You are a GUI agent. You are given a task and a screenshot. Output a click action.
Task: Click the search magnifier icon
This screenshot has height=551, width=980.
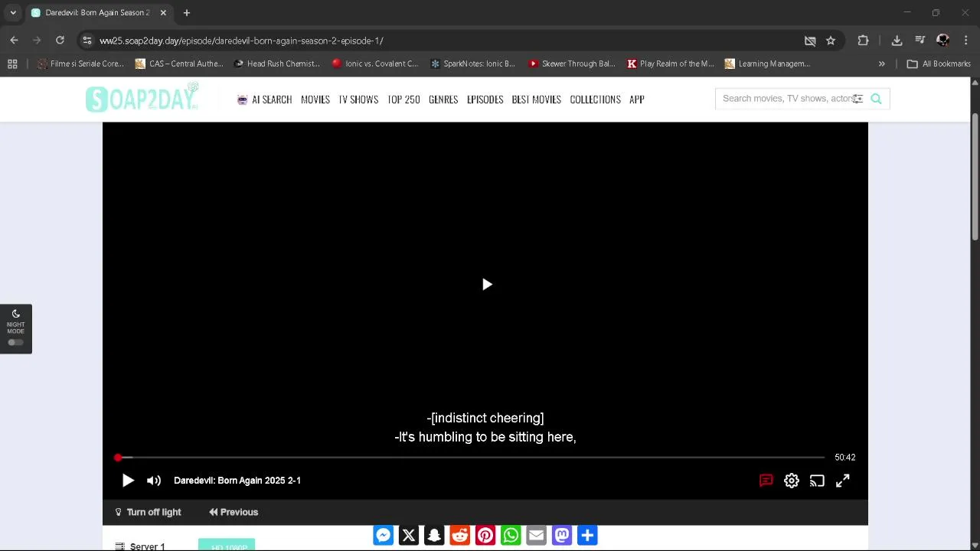[x=876, y=99]
